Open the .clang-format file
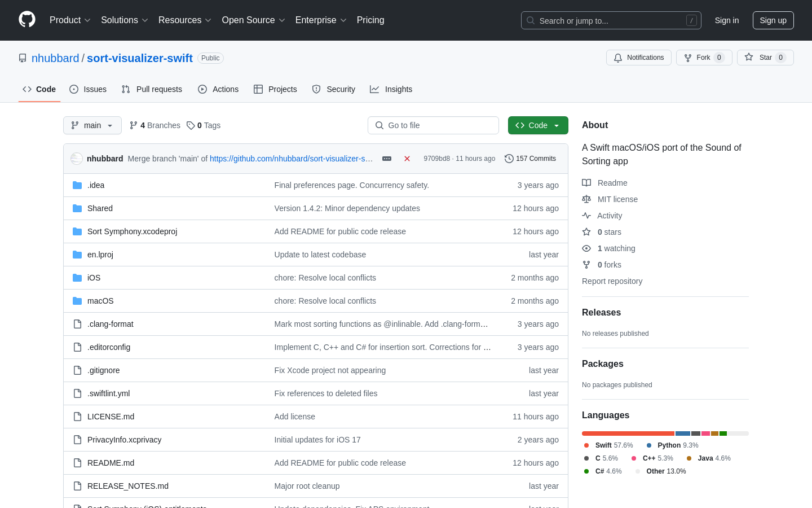This screenshot has height=508, width=812. tap(111, 324)
